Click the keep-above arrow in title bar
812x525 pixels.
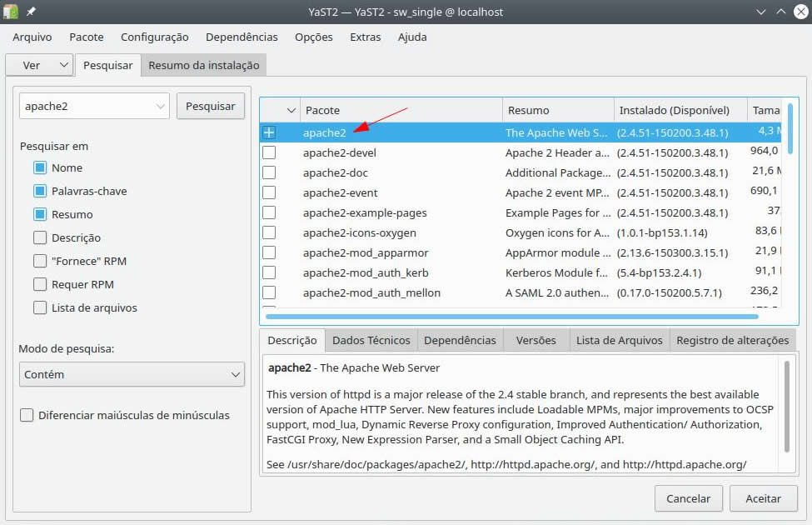pyautogui.click(x=780, y=12)
